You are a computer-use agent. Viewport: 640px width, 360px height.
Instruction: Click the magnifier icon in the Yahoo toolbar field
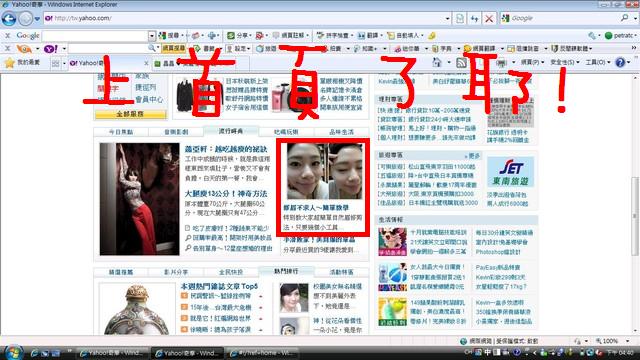tap(152, 49)
